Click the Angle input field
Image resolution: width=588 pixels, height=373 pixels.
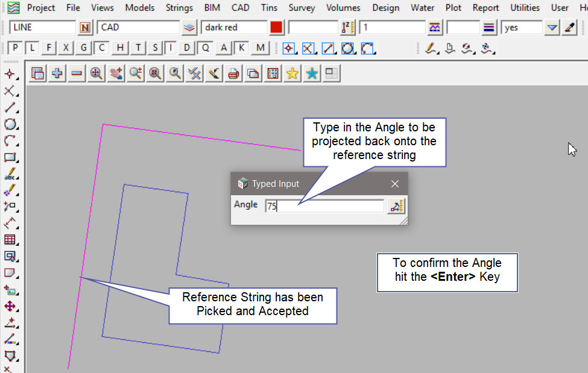324,206
